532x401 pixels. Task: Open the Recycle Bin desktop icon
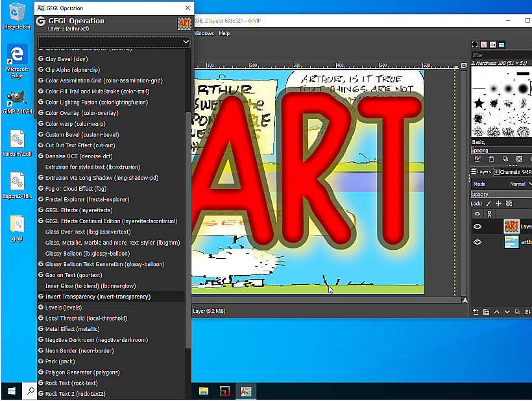click(17, 16)
